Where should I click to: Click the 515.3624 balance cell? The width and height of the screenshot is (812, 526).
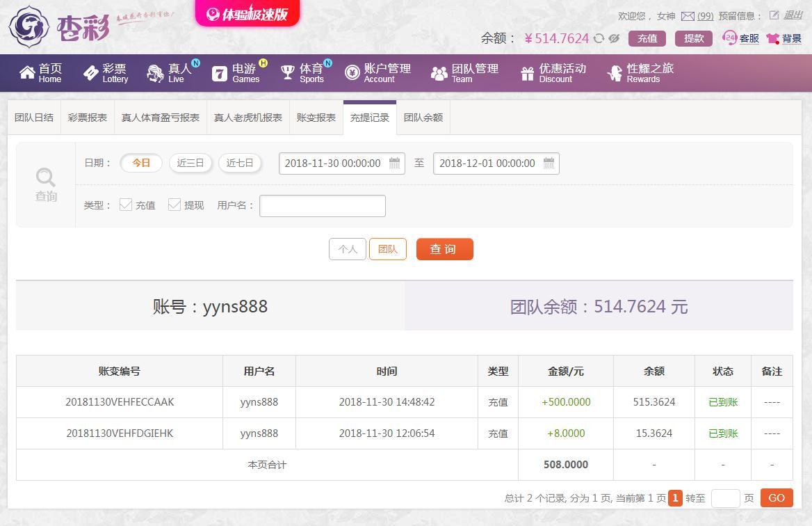coord(654,402)
